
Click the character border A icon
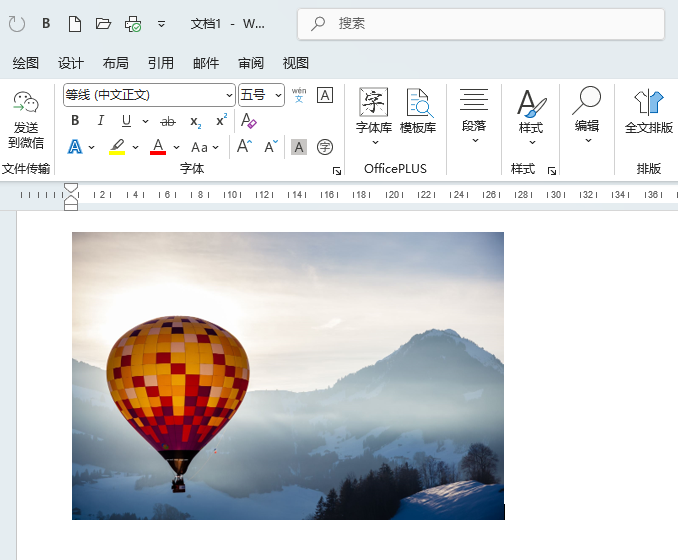325,95
